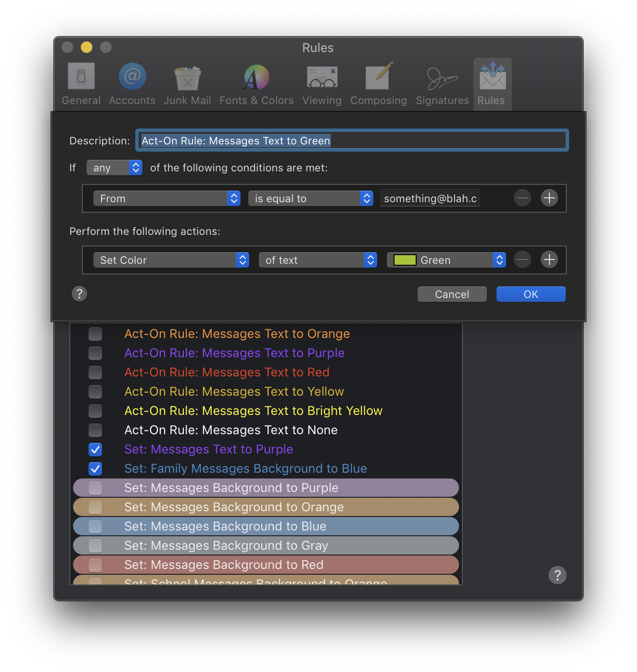This screenshot has height=672, width=637.
Task: Enable the Messages Background to Gray rule
Action: coord(95,545)
